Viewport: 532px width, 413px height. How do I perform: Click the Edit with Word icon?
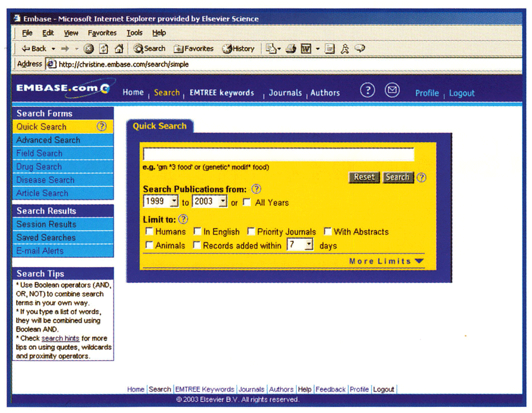point(306,49)
